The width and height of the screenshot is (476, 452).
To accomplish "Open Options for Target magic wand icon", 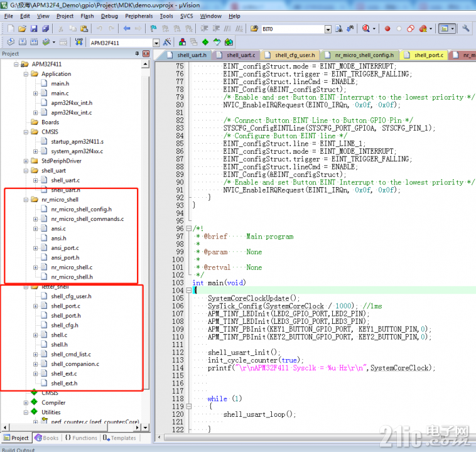I will pyautogui.click(x=167, y=42).
